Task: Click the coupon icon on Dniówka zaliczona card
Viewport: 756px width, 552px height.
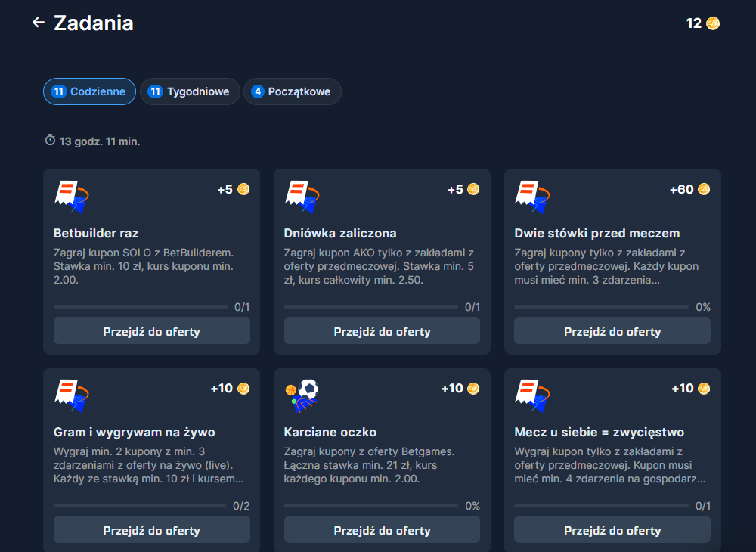Action: click(x=302, y=196)
